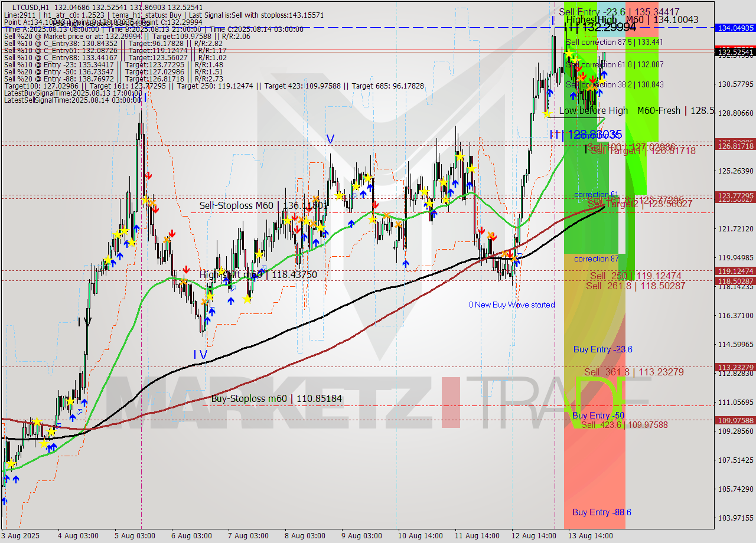Select the blue up arrow below '0 New Buy Wave started'
Image resolution: width=756 pixels, height=543 pixels.
(517, 263)
